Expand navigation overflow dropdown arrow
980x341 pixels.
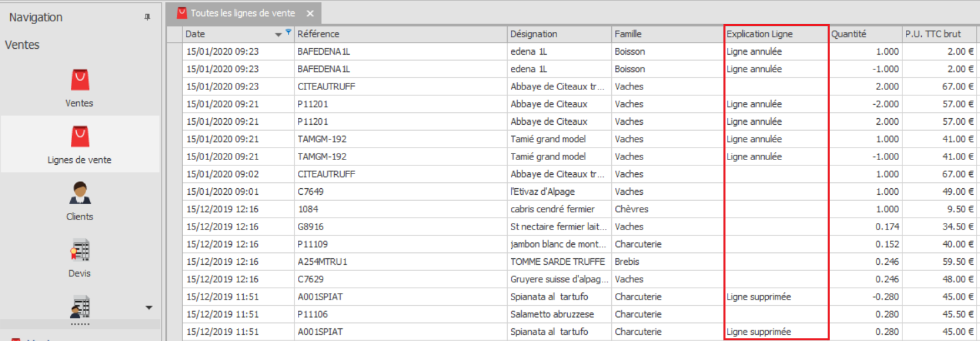point(149,308)
